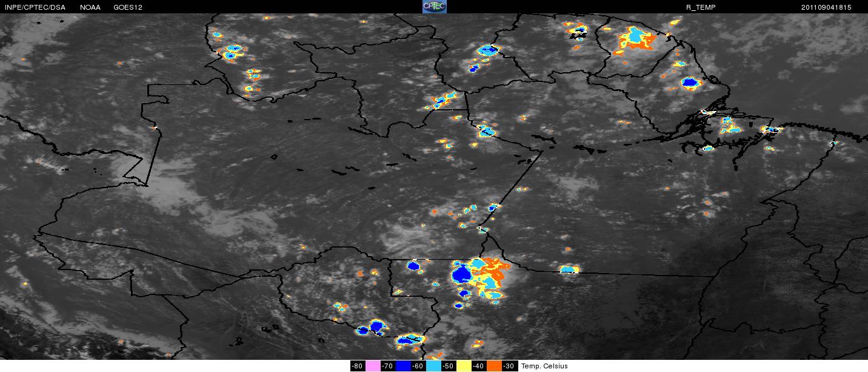Click the dark blue legend color swatch
Image resolution: width=868 pixels, height=372 pixels.
(x=403, y=366)
